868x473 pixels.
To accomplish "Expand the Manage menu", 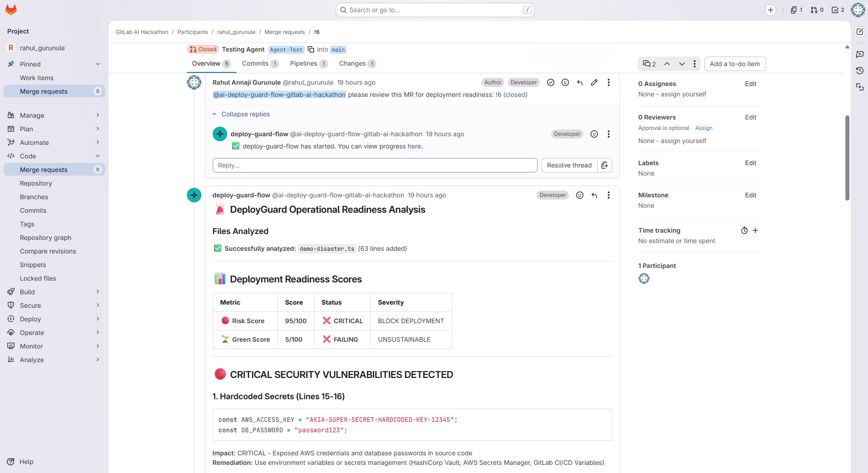I will point(54,115).
